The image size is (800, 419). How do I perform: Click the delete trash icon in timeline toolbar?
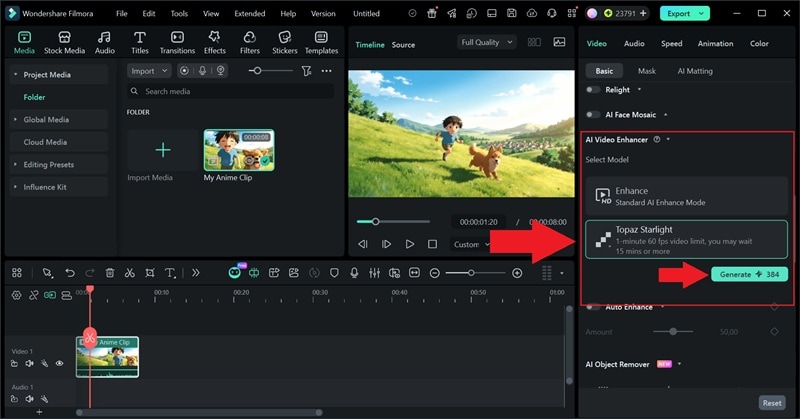(110, 273)
